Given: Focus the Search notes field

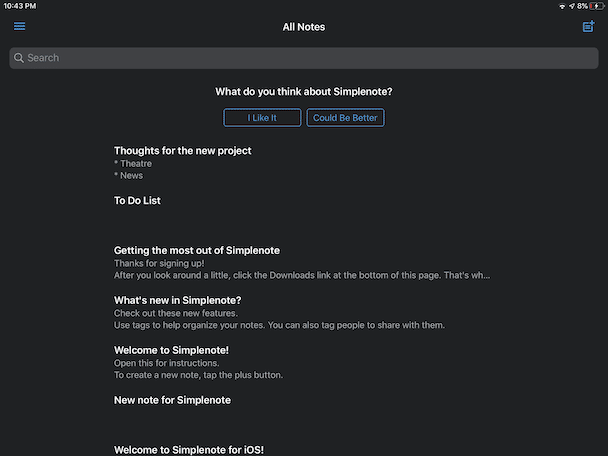Looking at the screenshot, I should pyautogui.click(x=304, y=58).
